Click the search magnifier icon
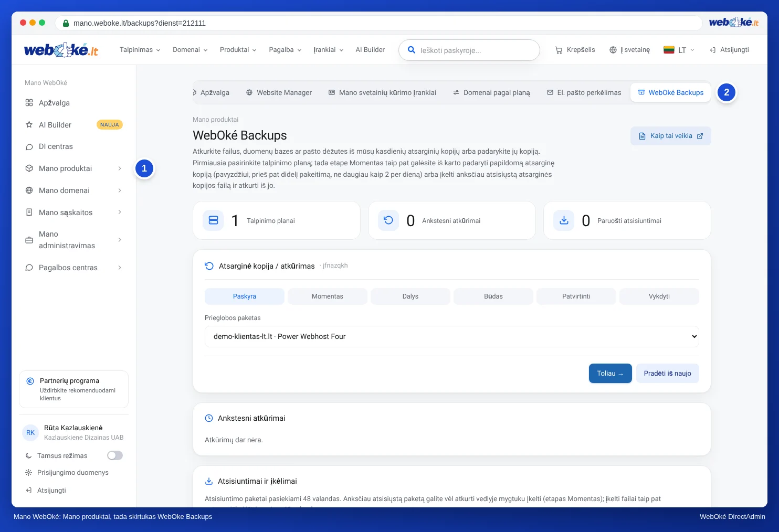 coord(412,50)
